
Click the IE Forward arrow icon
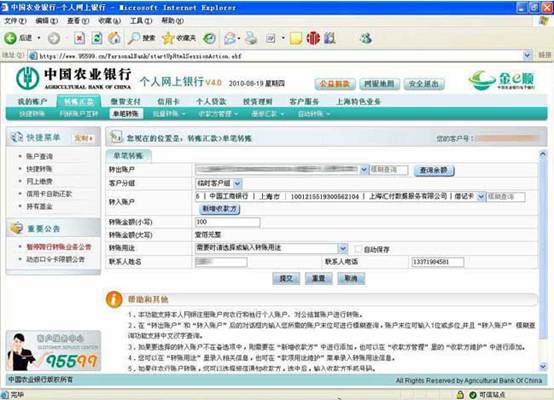click(54, 38)
